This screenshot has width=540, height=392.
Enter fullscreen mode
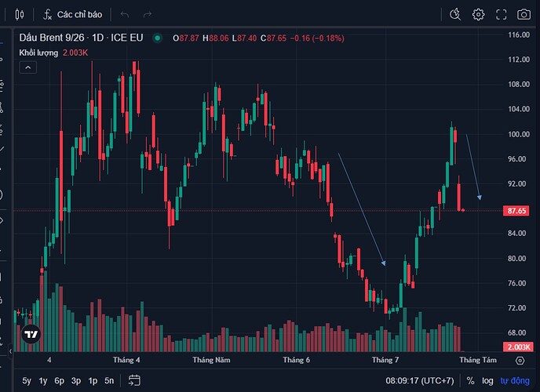click(501, 14)
